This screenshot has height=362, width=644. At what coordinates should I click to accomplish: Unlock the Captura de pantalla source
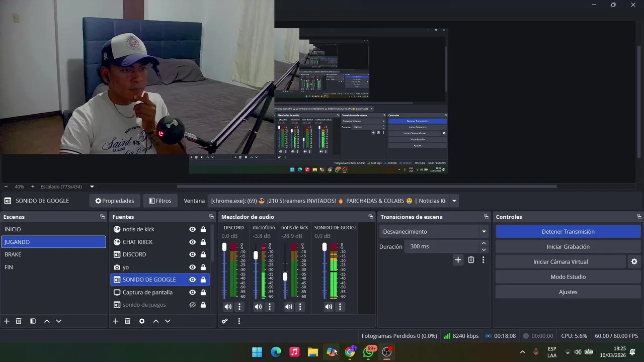(x=203, y=292)
